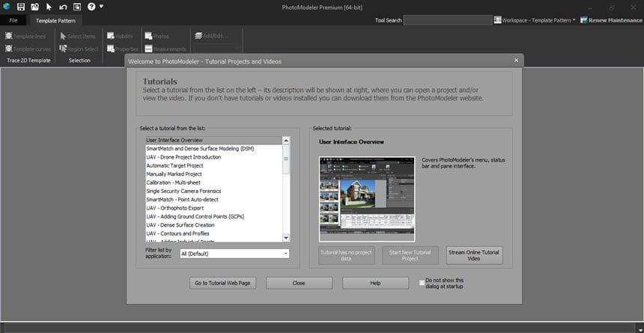Enable Do not show this dialog at startup

click(422, 283)
